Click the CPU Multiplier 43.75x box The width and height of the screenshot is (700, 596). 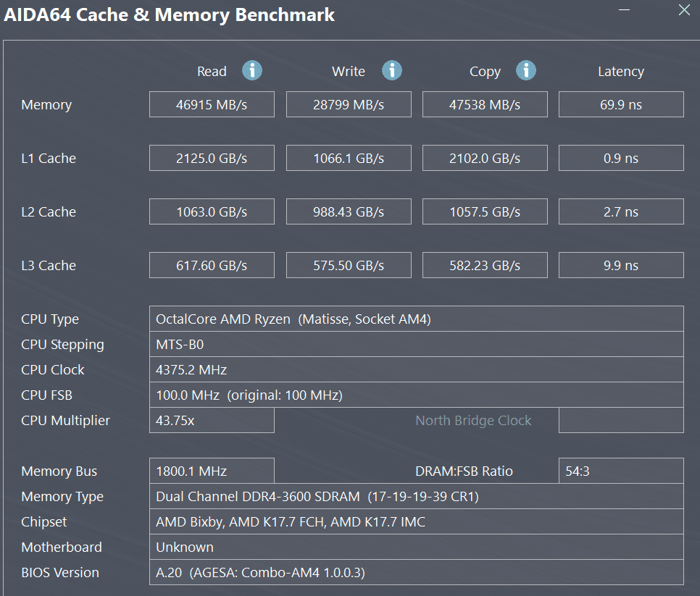pyautogui.click(x=212, y=420)
